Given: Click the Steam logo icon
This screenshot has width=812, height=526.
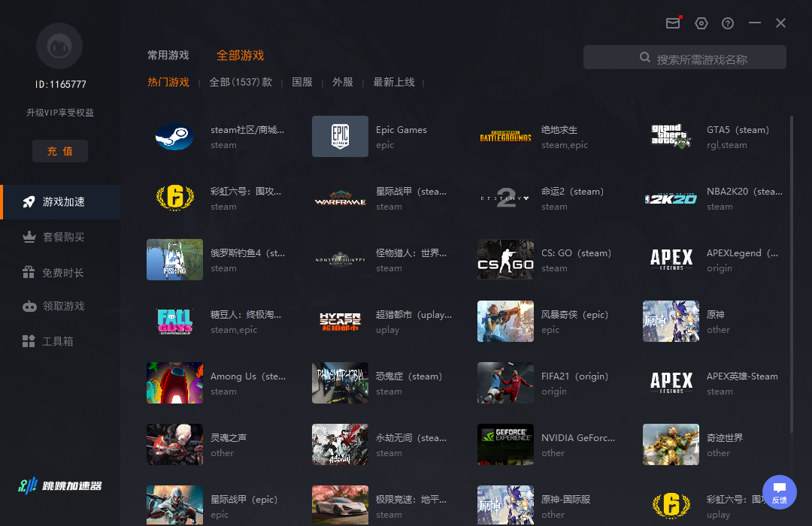Looking at the screenshot, I should [x=174, y=137].
